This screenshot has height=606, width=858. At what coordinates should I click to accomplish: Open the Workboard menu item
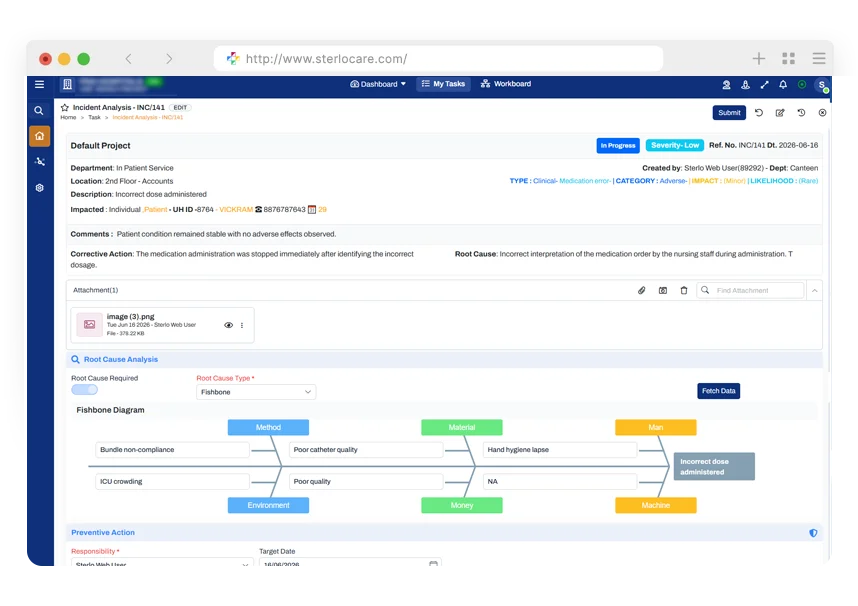point(506,84)
